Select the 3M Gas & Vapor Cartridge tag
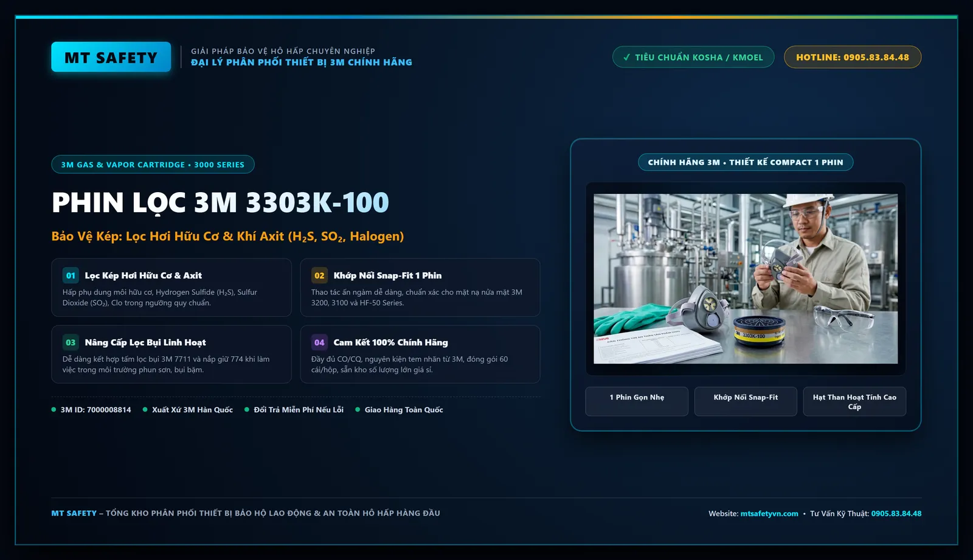Image resolution: width=973 pixels, height=560 pixels. [x=153, y=165]
